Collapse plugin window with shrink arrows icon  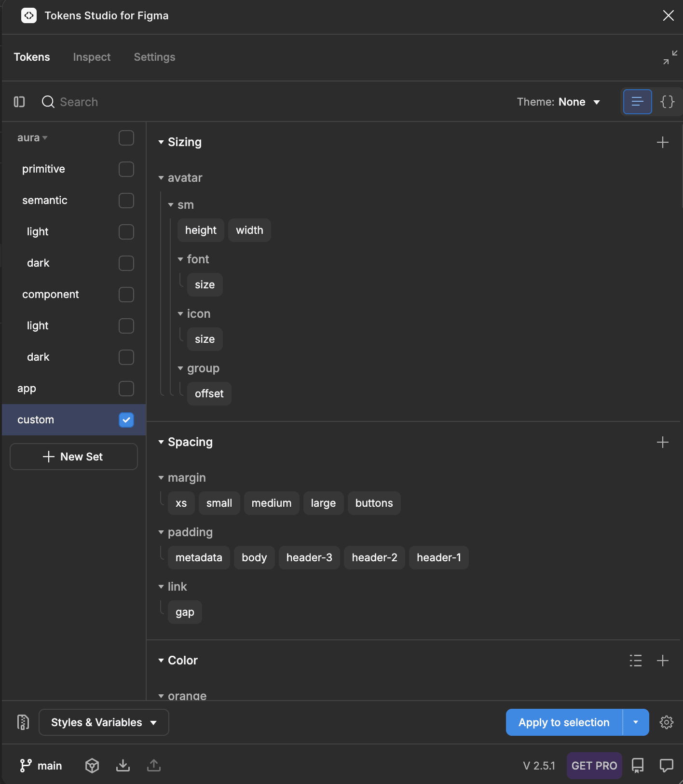click(x=670, y=57)
